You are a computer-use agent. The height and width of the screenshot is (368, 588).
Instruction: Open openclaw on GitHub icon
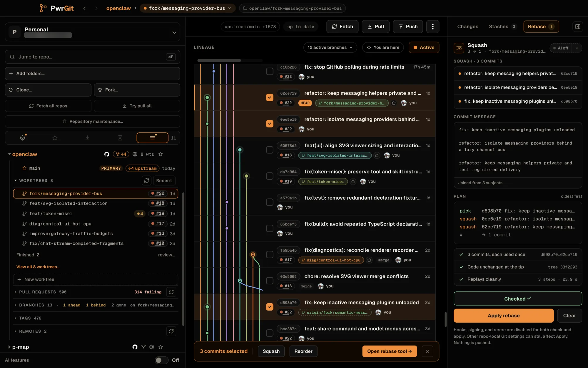(107, 154)
